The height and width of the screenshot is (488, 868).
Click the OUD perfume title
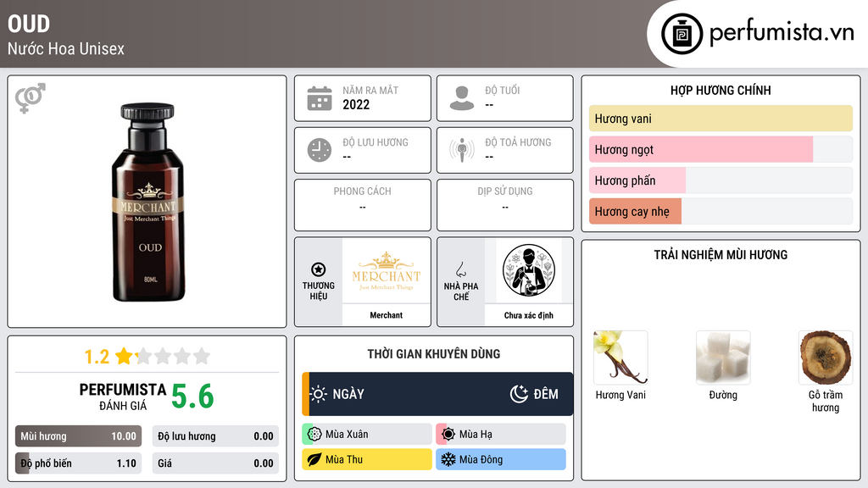[x=29, y=24]
